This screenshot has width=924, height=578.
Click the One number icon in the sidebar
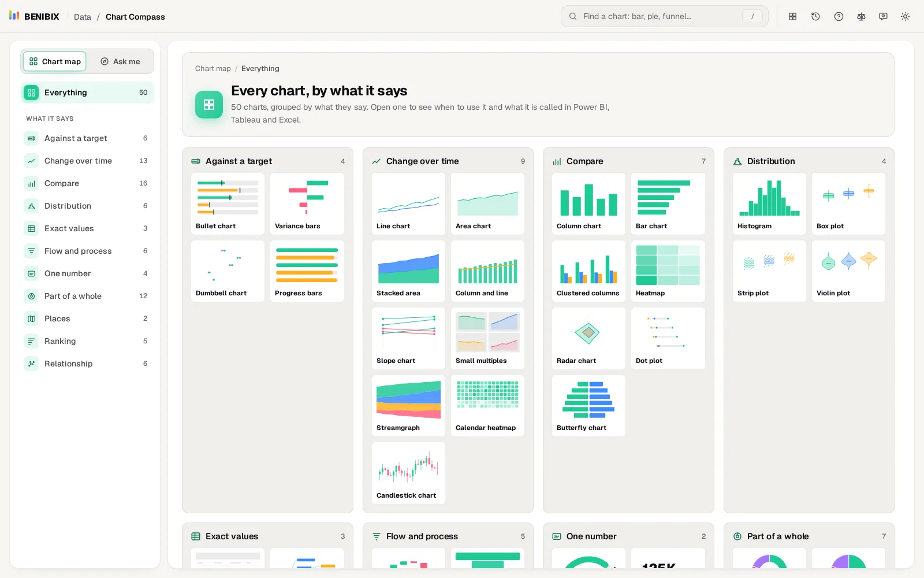[x=31, y=273]
